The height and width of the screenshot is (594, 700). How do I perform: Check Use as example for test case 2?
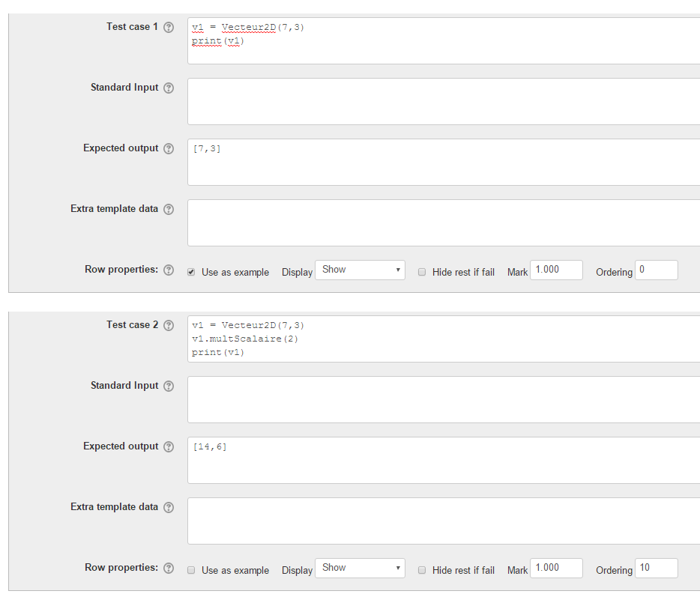pyautogui.click(x=191, y=570)
